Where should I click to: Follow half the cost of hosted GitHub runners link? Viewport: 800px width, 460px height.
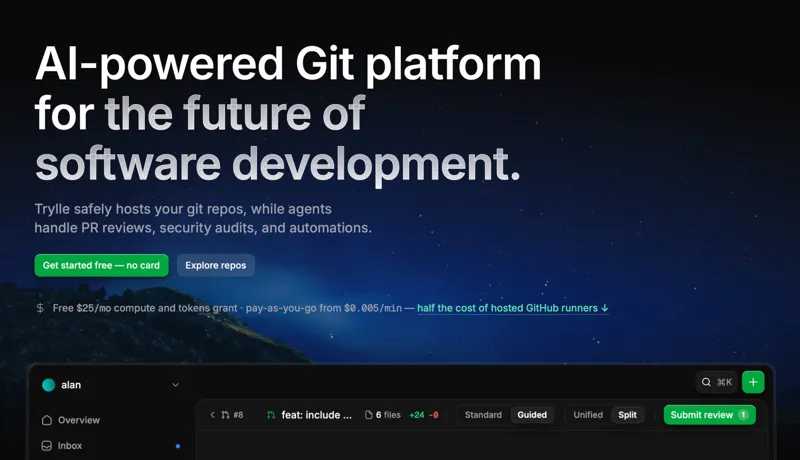(513, 308)
